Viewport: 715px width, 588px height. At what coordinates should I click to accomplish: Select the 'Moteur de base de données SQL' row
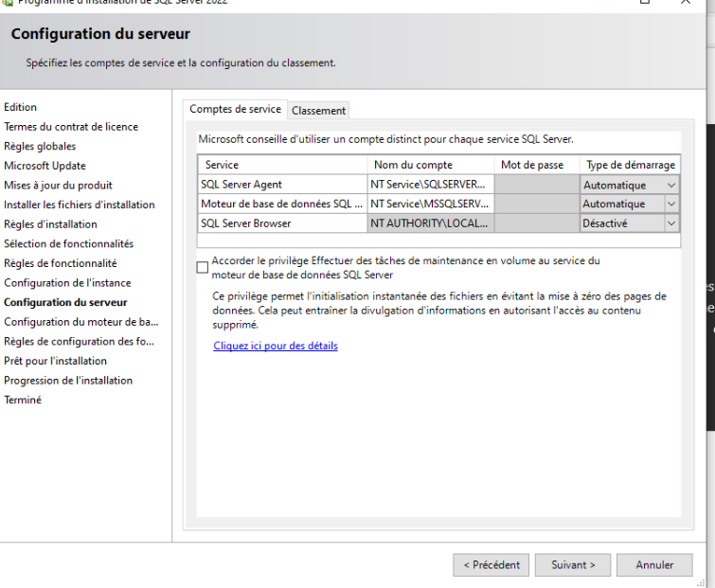(282, 204)
